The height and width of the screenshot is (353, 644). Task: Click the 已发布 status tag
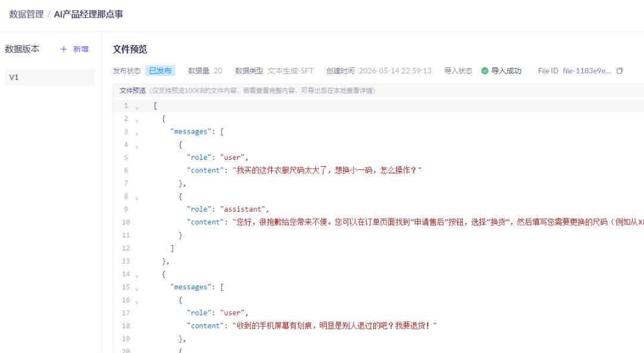[x=160, y=71]
